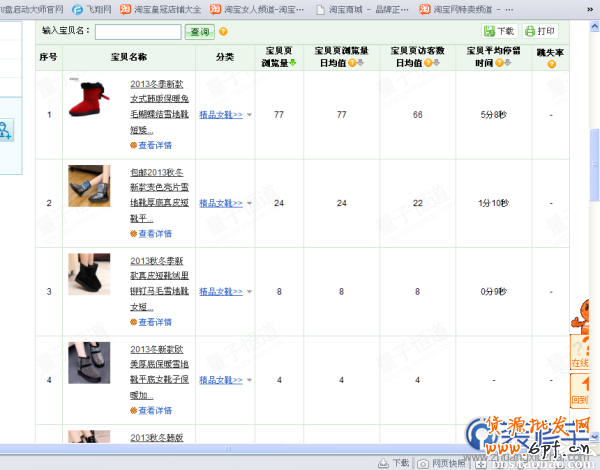Click the 查询 search button
600x470 pixels.
199,32
